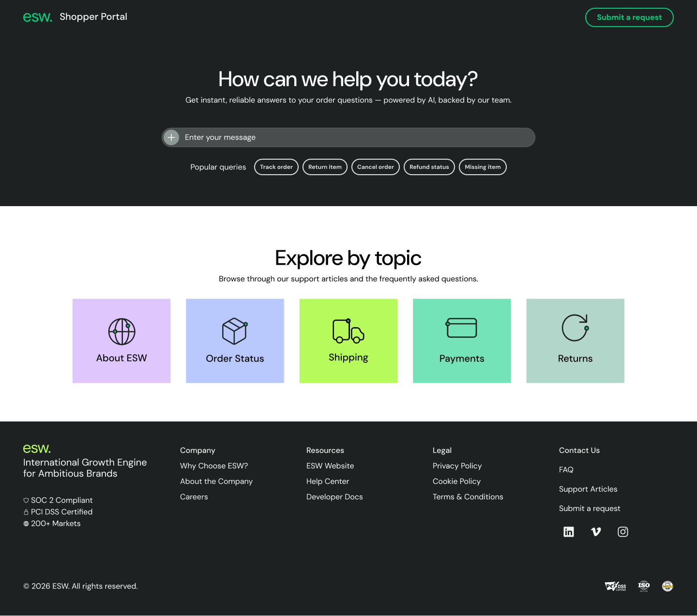697x616 pixels.
Task: Choose the Track order popular query
Action: pos(276,167)
